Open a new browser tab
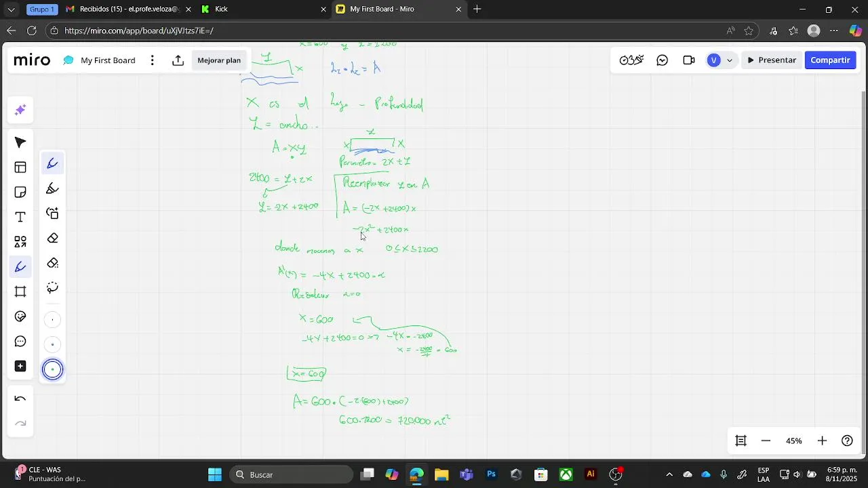The height and width of the screenshot is (488, 868). 477,9
